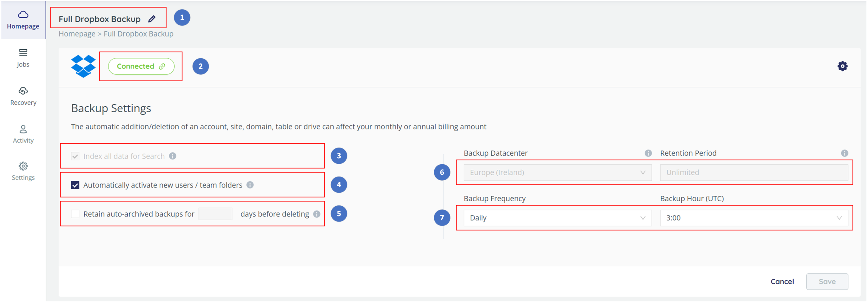
Task: Uncheck Automatically activate new users checkbox
Action: point(75,185)
